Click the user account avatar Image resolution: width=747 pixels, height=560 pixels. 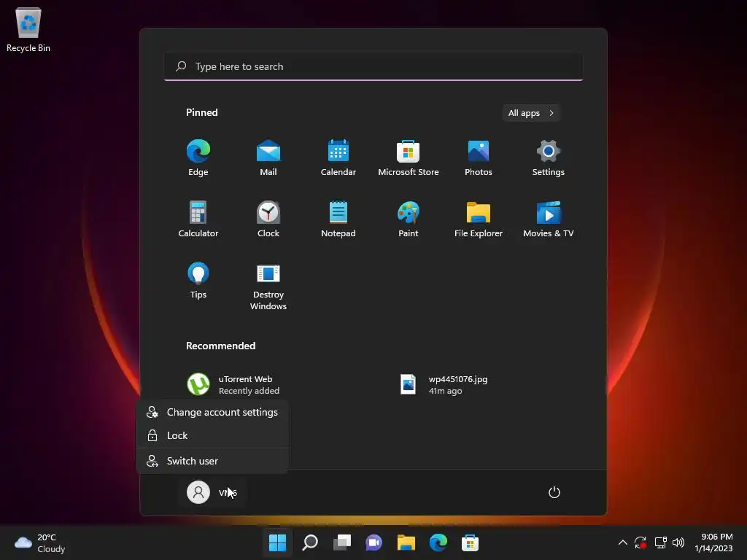198,492
